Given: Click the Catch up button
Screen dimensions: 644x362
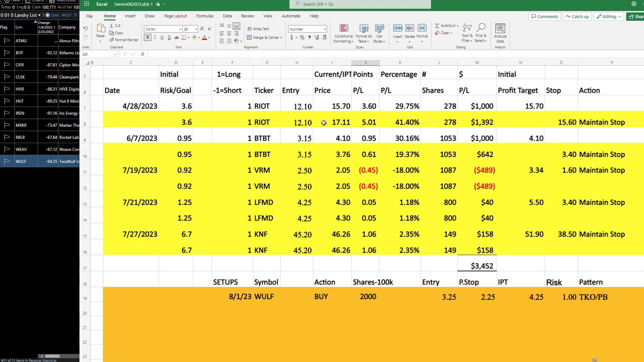Looking at the screenshot, I should tap(577, 16).
